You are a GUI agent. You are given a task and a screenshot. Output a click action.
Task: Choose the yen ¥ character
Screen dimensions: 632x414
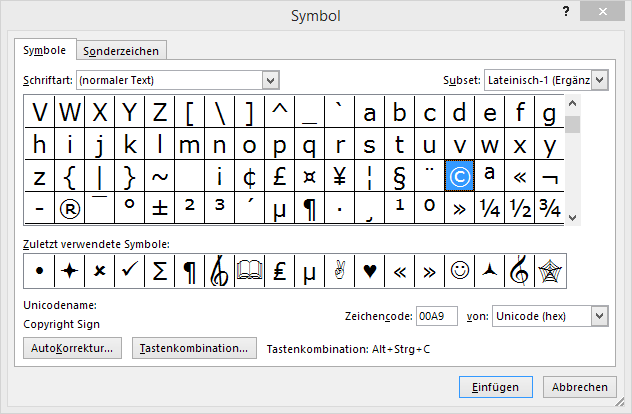(339, 177)
